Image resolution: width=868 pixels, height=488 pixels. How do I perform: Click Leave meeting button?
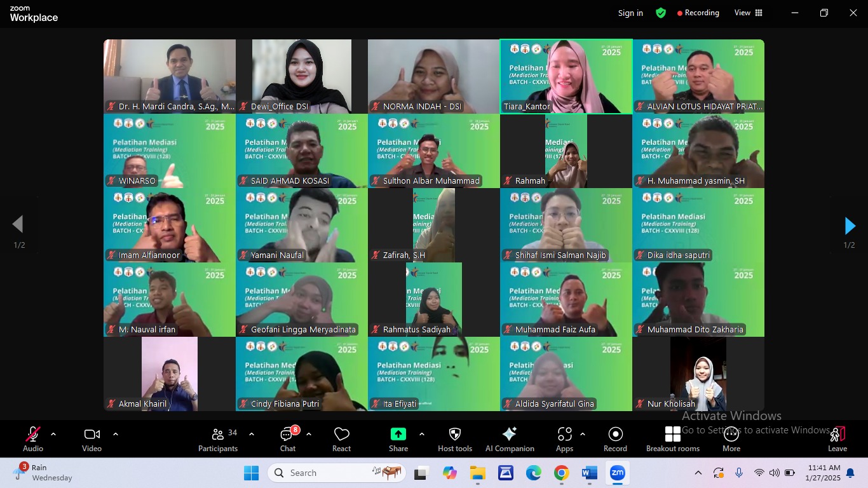point(837,438)
